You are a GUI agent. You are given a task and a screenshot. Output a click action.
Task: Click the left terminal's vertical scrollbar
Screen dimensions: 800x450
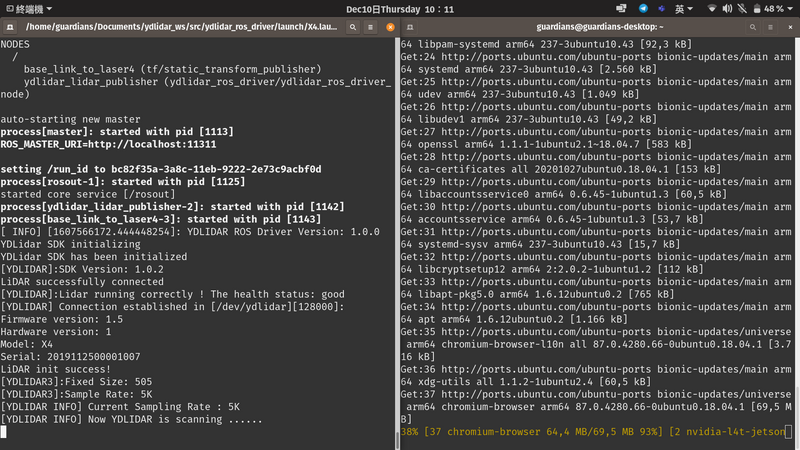click(x=397, y=244)
